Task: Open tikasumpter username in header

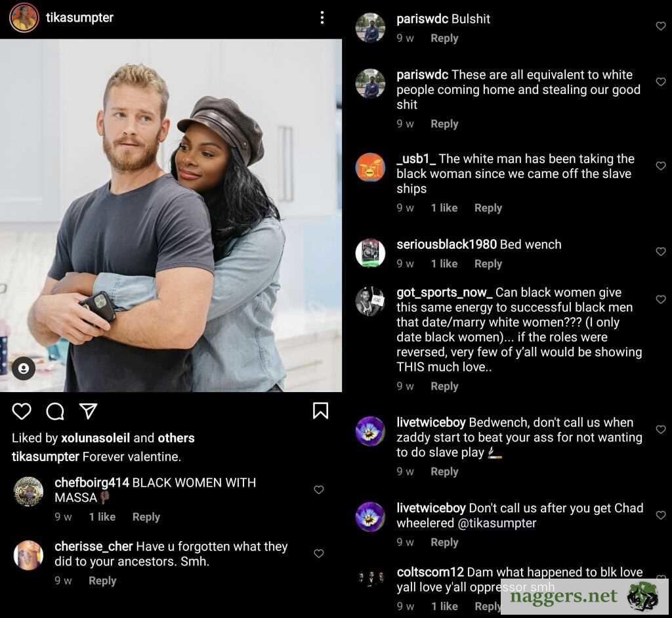Action: 79,18
